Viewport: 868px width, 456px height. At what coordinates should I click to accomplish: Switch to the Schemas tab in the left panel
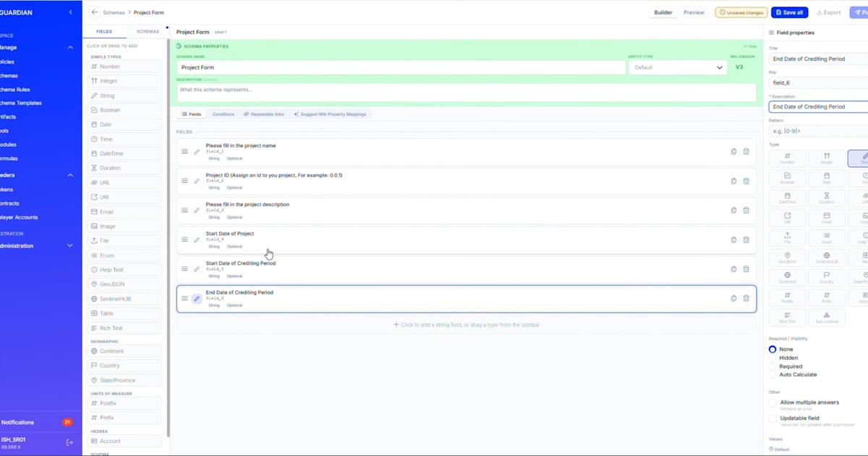click(148, 32)
